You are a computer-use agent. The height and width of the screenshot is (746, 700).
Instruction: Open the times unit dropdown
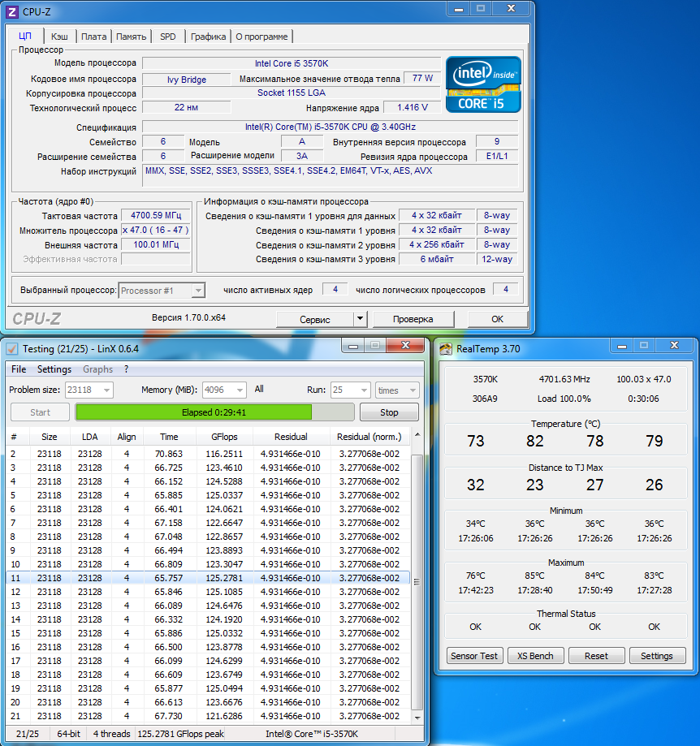pos(413,390)
